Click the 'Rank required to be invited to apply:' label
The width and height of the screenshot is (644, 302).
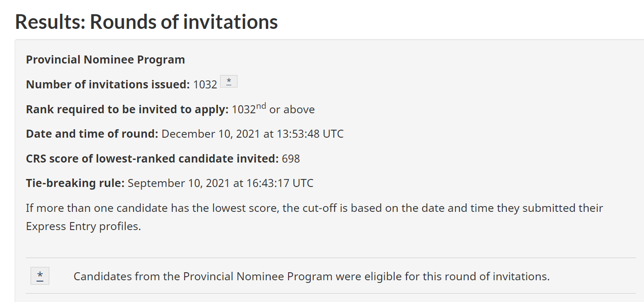pos(127,109)
